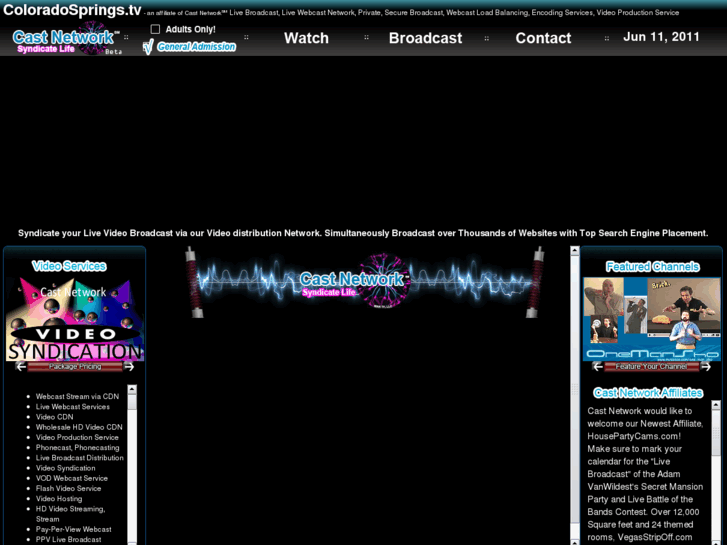This screenshot has height=545, width=727.
Task: Click the services list scrollbar thumb
Action: click(x=132, y=402)
